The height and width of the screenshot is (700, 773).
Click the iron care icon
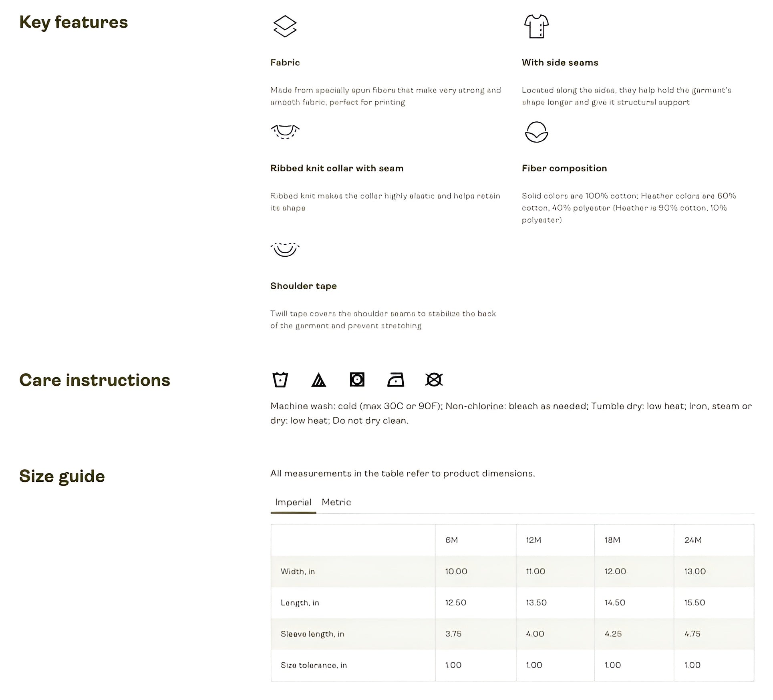click(x=396, y=380)
